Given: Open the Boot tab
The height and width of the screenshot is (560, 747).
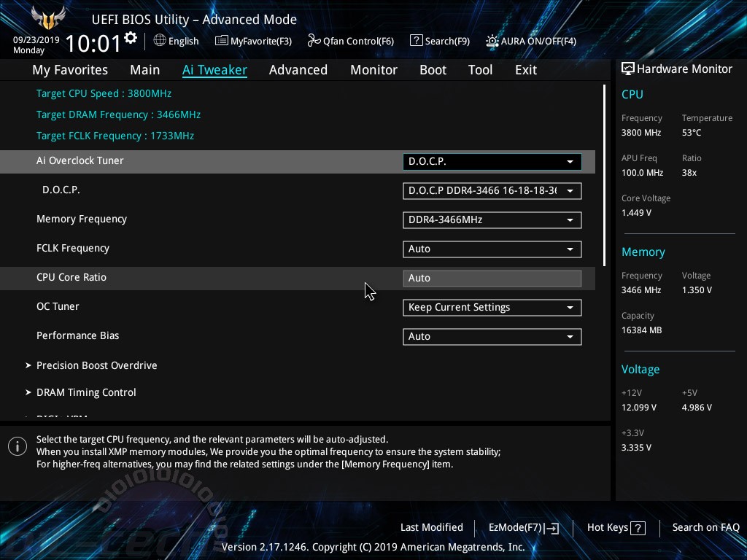Looking at the screenshot, I should tap(433, 70).
